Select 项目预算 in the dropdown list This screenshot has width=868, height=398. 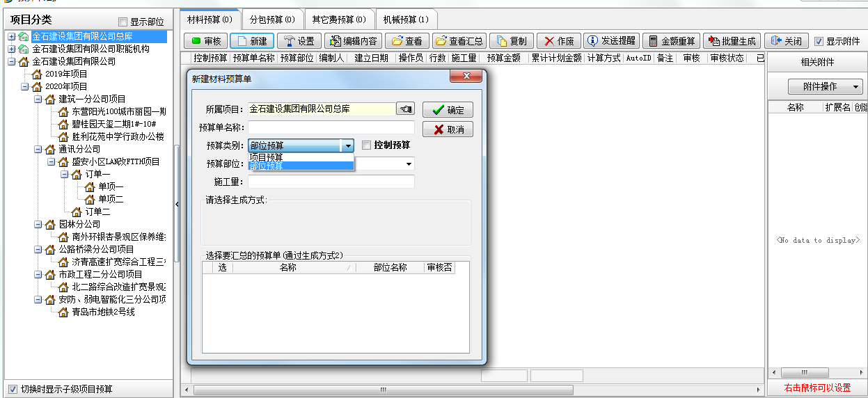[x=301, y=157]
